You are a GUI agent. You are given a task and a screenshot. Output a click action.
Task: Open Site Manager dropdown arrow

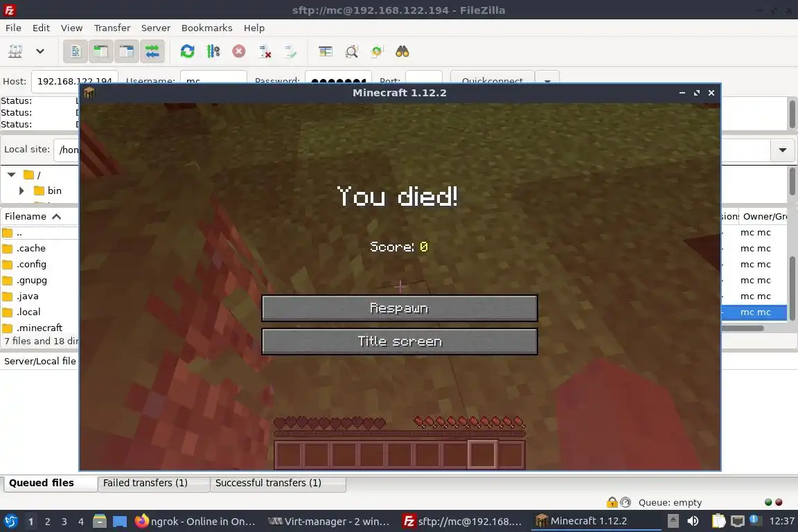click(x=40, y=51)
